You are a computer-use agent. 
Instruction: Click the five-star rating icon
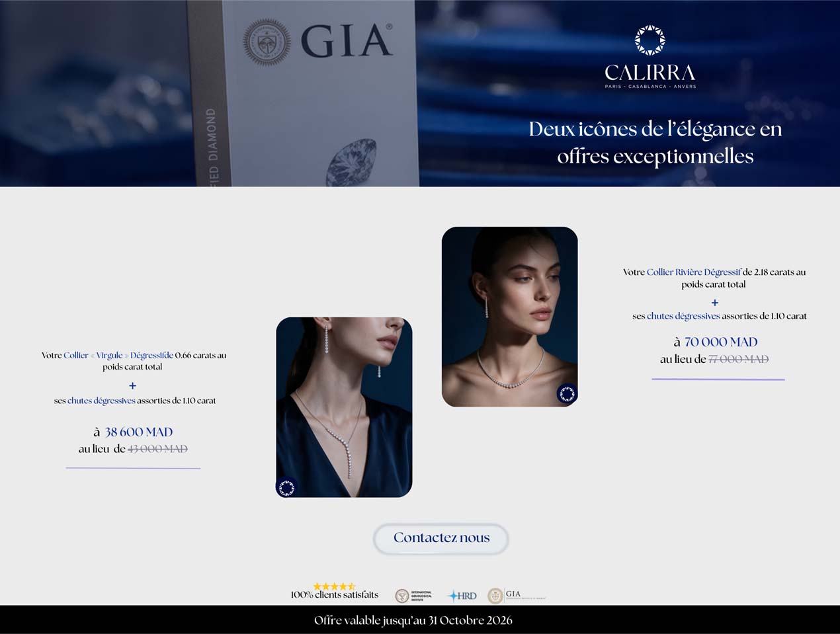pyautogui.click(x=334, y=586)
